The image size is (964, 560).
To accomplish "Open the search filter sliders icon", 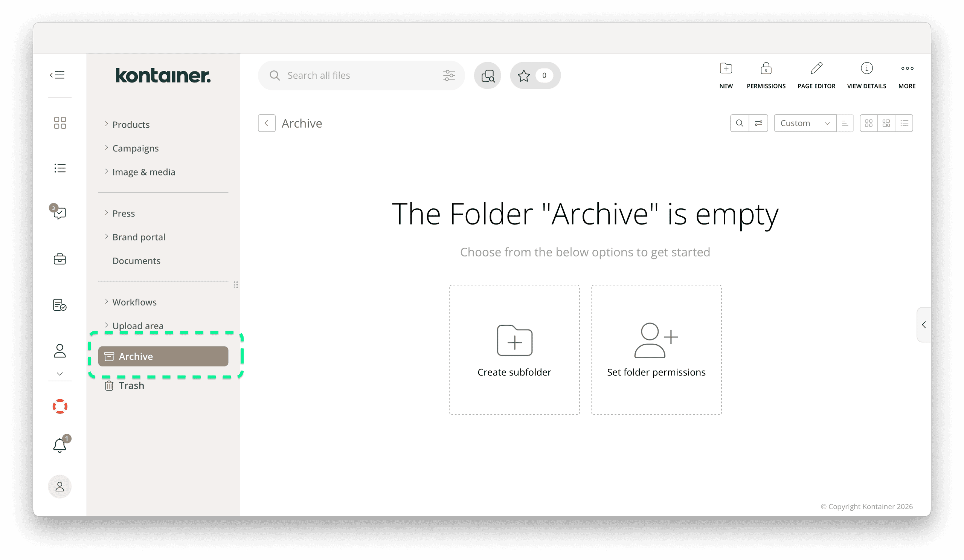I will coord(450,75).
